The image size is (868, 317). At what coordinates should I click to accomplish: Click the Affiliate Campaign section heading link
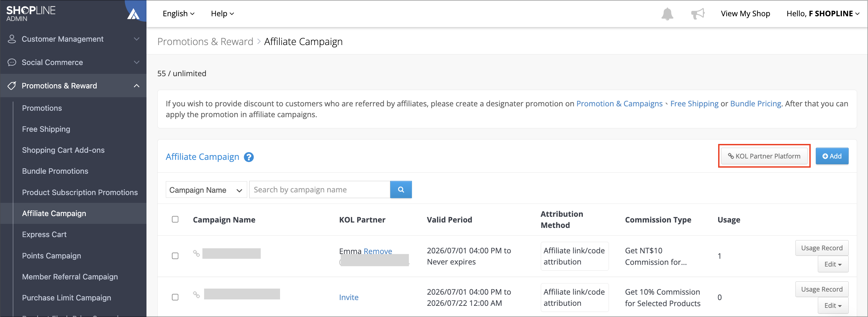point(202,157)
